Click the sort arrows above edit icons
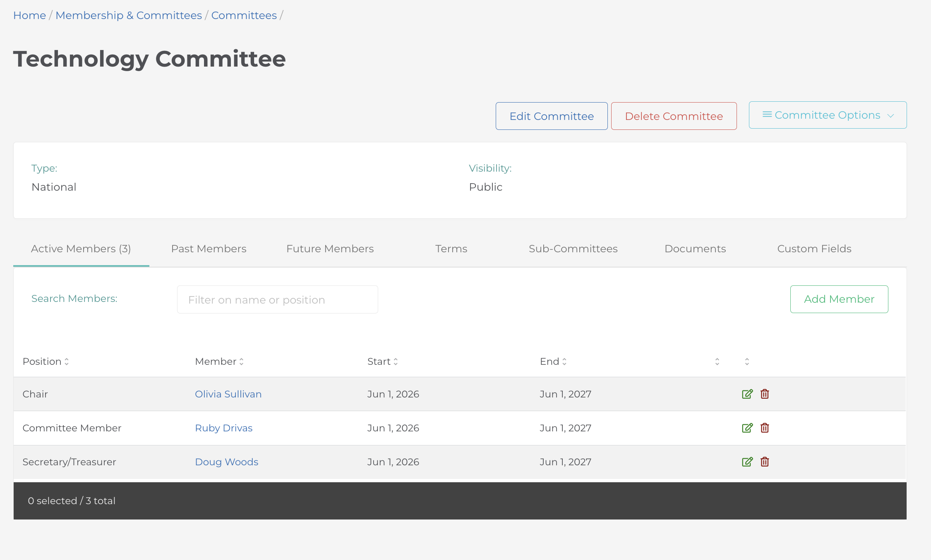The width and height of the screenshot is (931, 560). point(747,361)
